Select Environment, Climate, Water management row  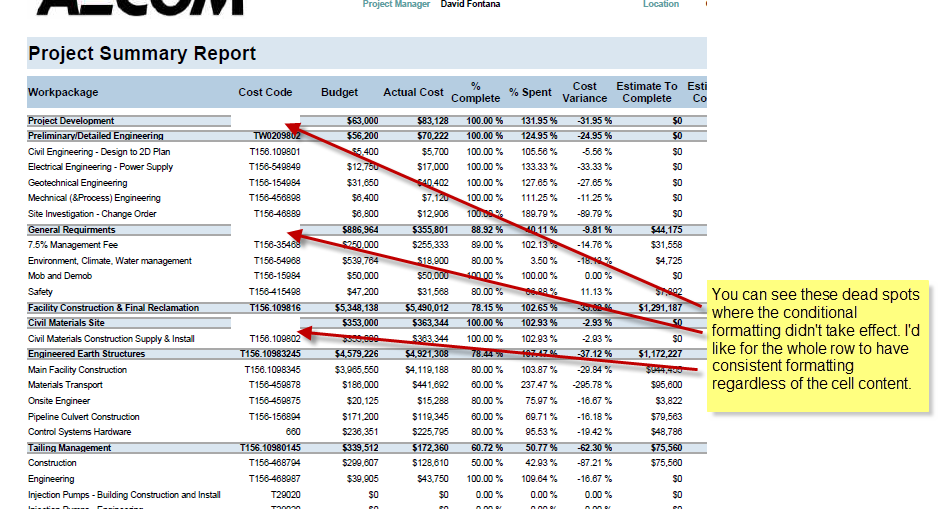[x=109, y=261]
